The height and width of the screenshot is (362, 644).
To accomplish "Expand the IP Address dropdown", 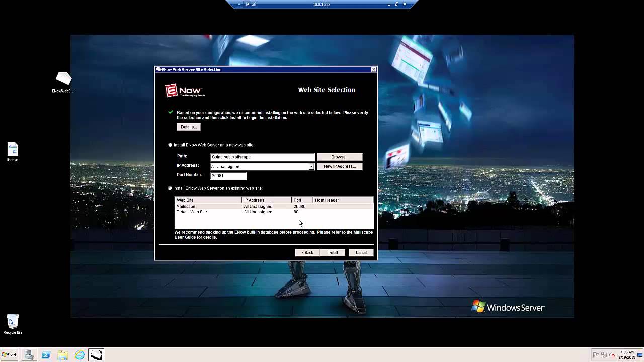I will (x=311, y=166).
